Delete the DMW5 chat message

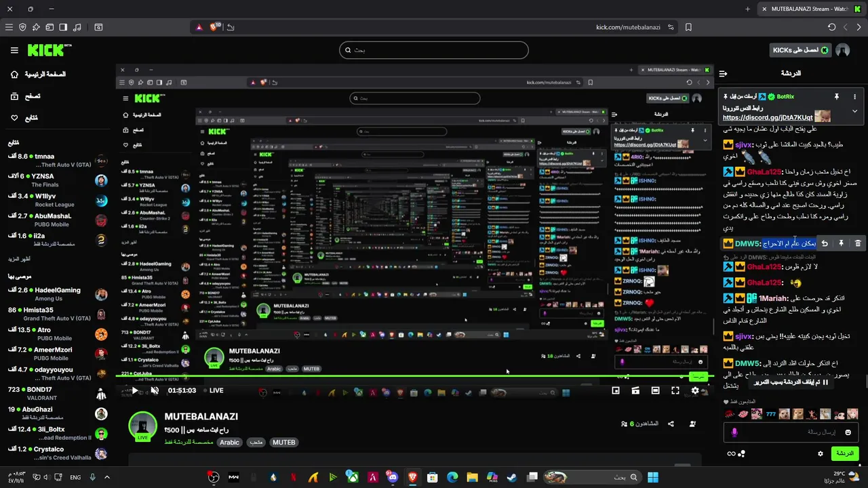tap(858, 243)
